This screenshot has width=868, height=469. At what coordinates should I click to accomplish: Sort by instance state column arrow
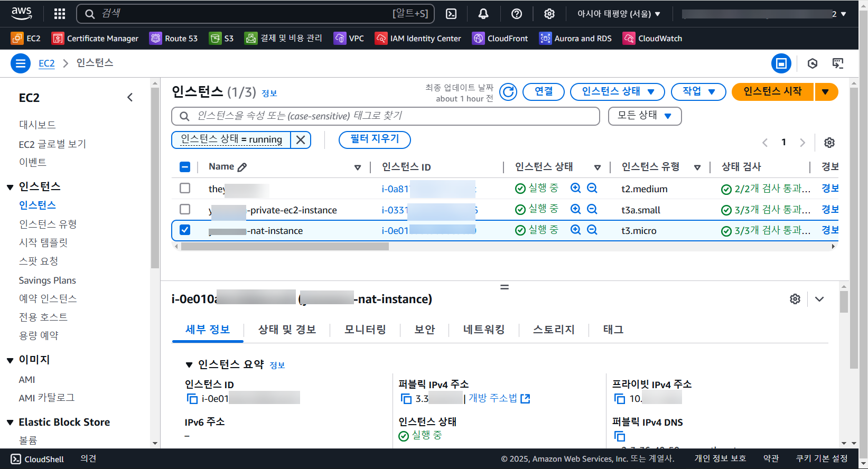pyautogui.click(x=597, y=167)
